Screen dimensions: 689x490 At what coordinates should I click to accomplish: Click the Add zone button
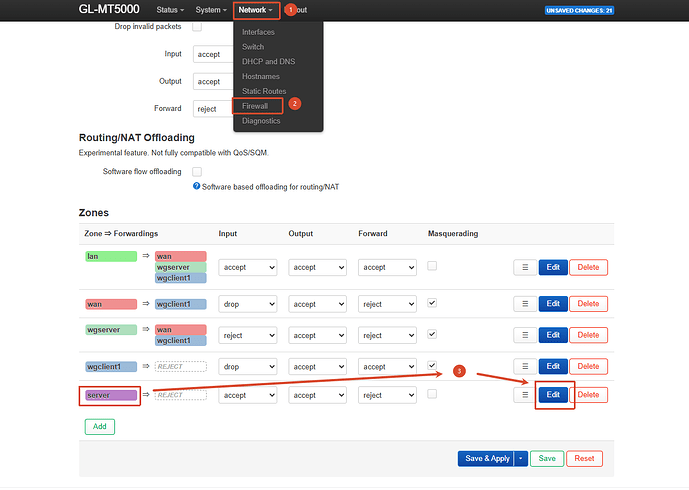(100, 426)
